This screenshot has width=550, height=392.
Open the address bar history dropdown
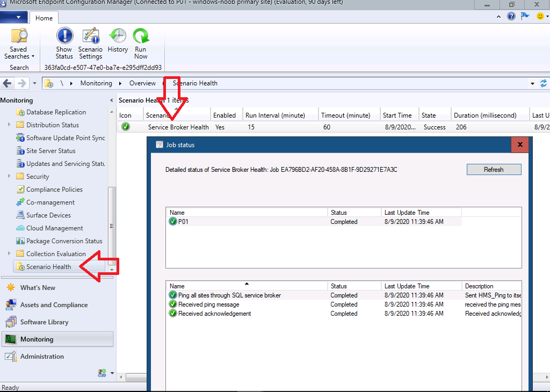pos(532,83)
